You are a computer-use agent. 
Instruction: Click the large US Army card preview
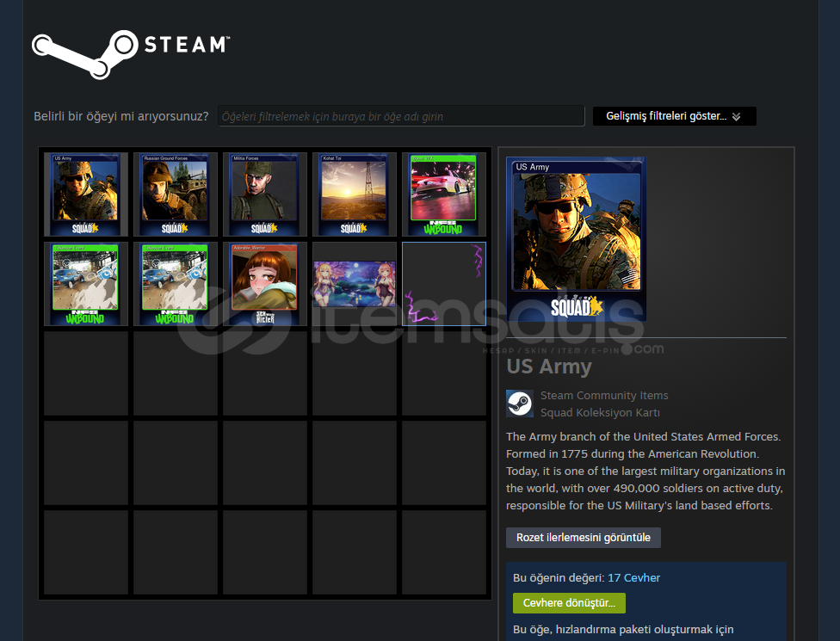(577, 239)
